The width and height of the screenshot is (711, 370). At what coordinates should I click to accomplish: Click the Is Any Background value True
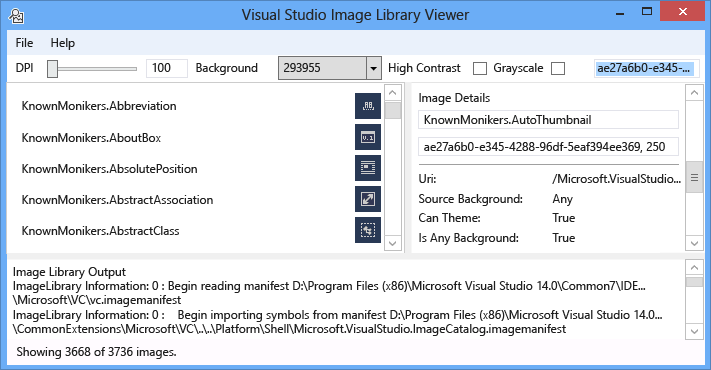coord(564,238)
